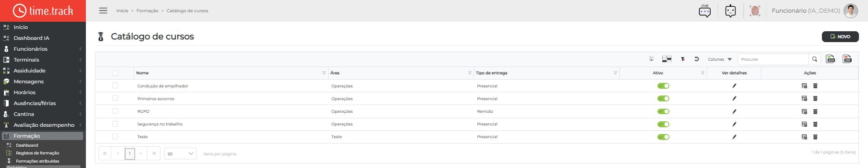The height and width of the screenshot is (168, 868).
Task: Click the multi-select edit icon in toolbar
Action: tap(651, 59)
